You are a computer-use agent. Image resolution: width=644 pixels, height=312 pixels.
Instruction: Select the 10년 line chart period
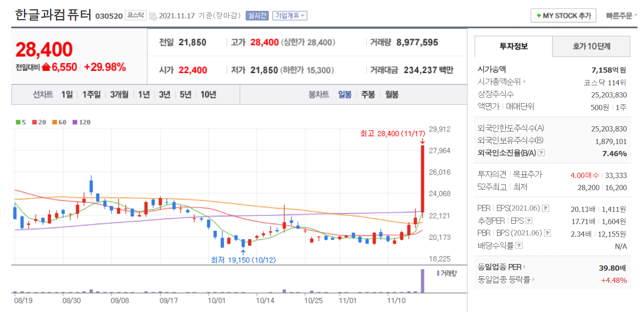[x=208, y=94]
